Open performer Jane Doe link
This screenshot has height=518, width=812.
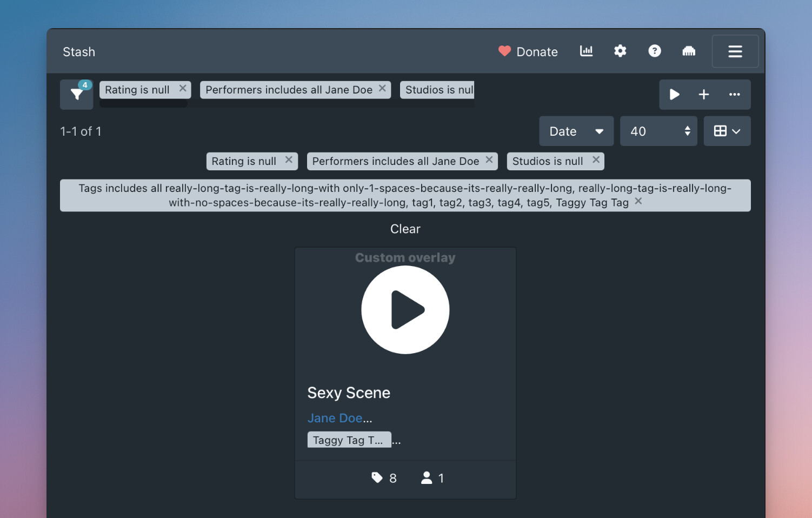(335, 418)
